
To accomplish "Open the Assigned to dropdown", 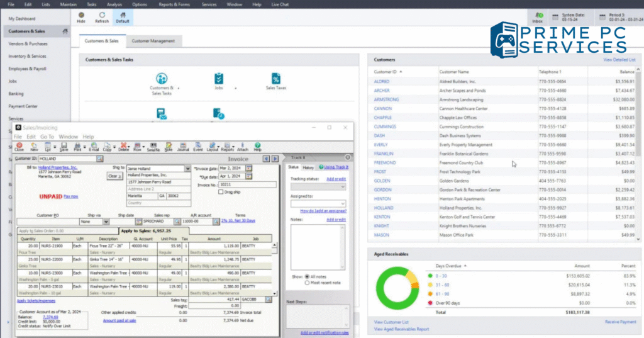I will 343,204.
